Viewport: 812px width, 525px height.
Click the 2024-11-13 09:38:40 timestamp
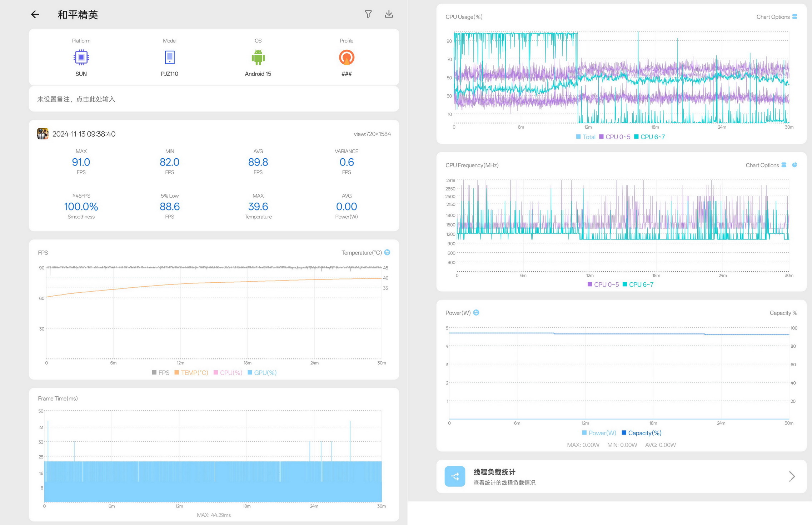tap(84, 134)
